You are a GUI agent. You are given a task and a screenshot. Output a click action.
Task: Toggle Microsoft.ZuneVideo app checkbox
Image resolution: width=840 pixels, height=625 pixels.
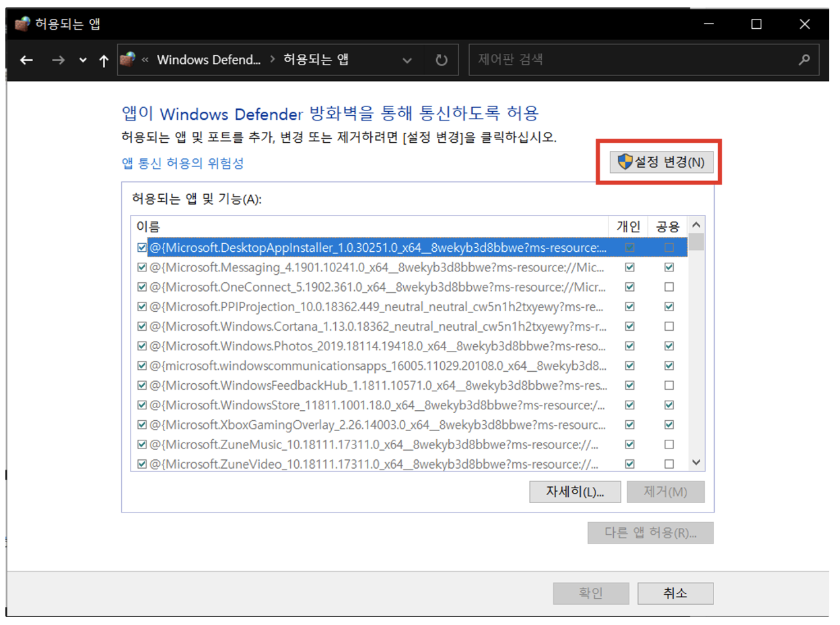pos(141,464)
